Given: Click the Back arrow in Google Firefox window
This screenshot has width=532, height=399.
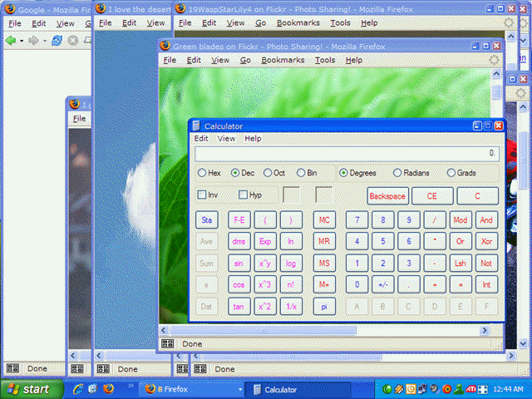Looking at the screenshot, I should (x=11, y=41).
